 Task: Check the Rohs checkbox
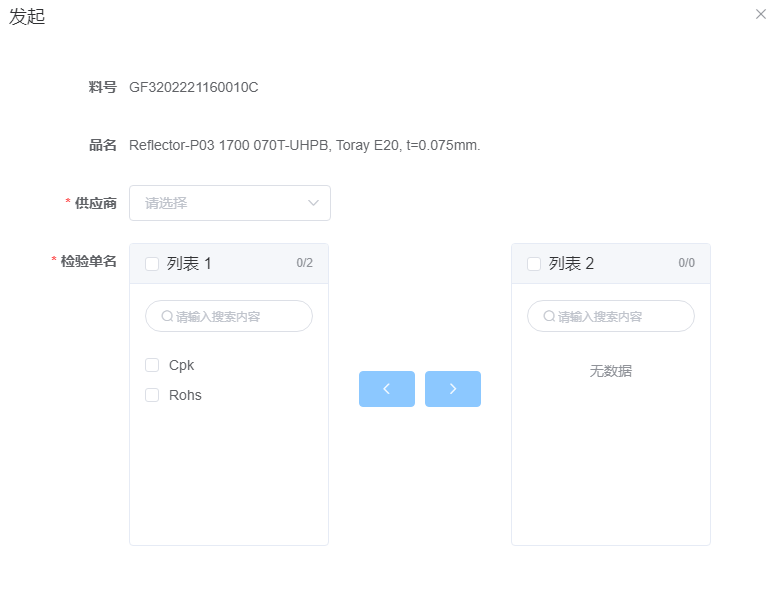[152, 395]
